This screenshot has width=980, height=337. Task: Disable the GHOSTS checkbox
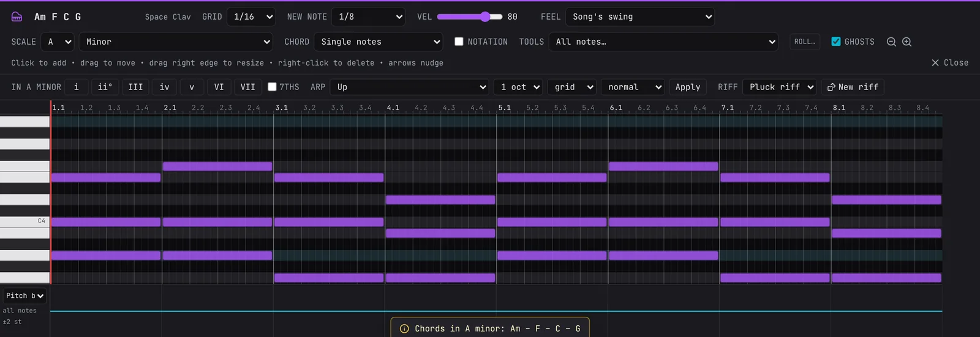tap(836, 42)
